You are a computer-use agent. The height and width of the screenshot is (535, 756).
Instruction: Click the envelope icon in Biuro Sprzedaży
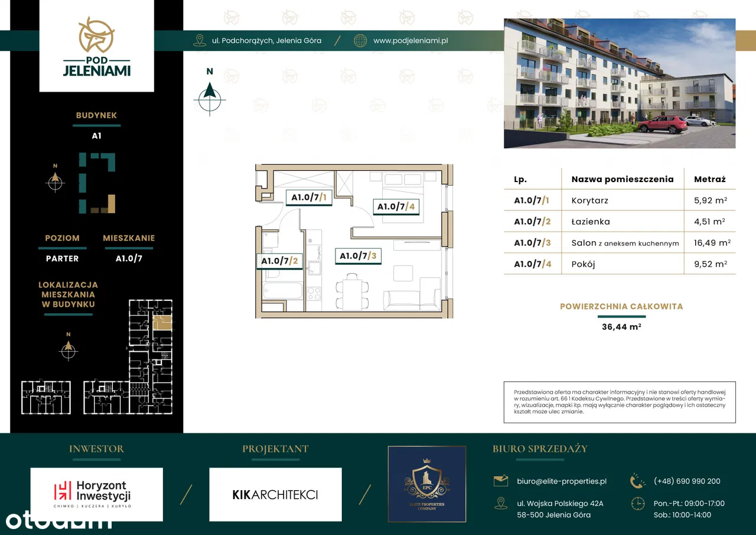point(501,481)
